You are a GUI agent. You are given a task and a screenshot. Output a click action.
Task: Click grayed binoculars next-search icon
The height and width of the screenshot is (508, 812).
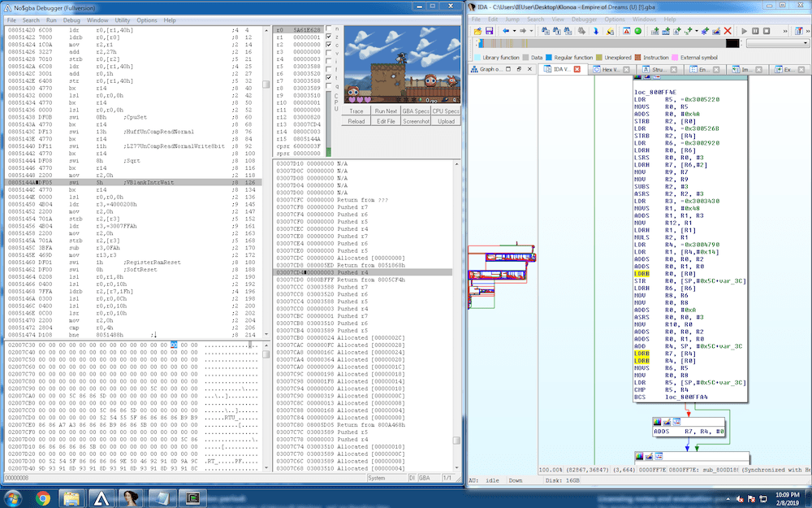pos(581,31)
